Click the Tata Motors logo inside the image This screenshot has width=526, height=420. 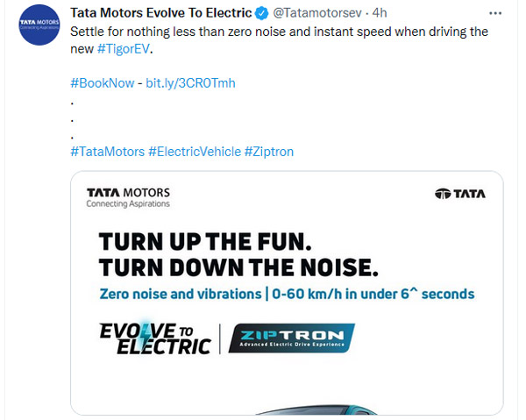point(128,197)
